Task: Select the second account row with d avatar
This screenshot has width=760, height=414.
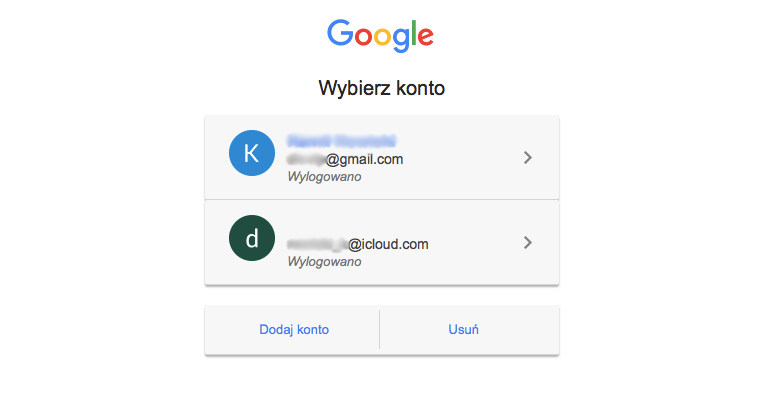Action: 382,242
